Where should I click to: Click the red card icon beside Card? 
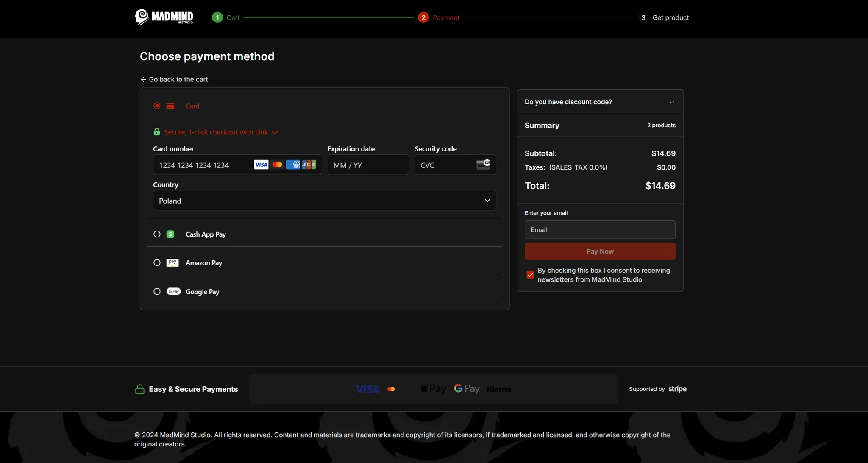(170, 106)
